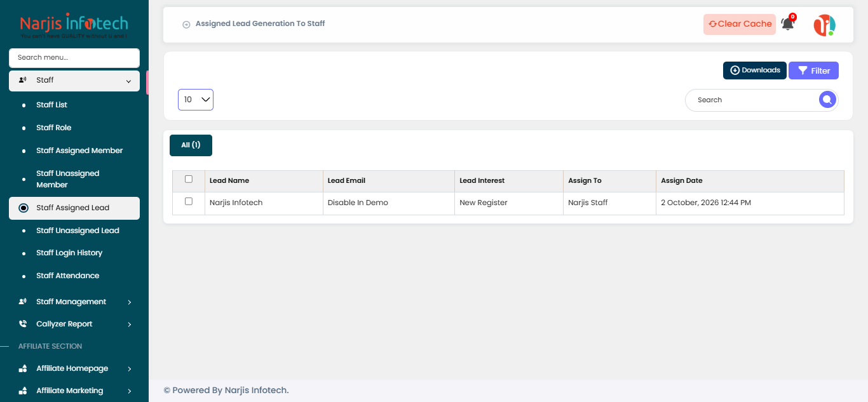Select the All (1) tab

(191, 145)
